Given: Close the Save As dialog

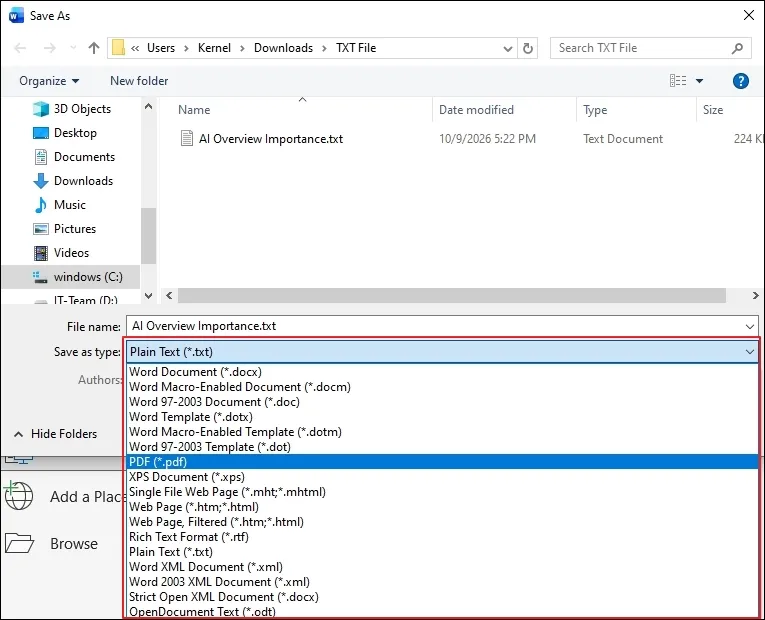Looking at the screenshot, I should (x=748, y=15).
